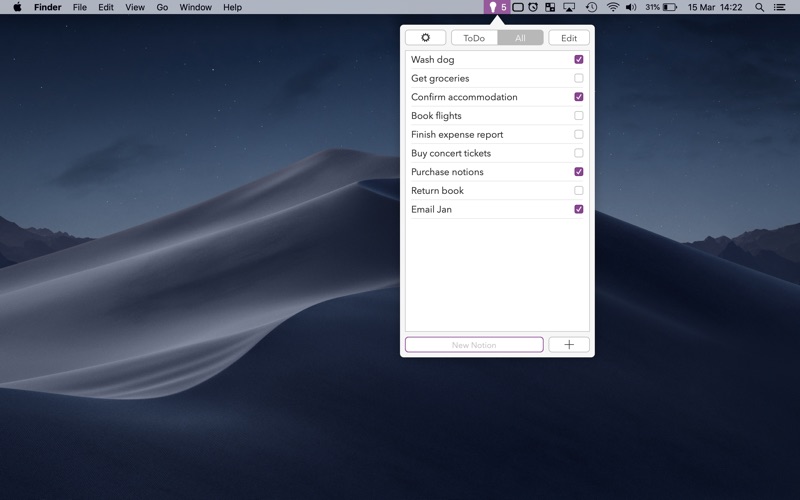Tick the Book flights checkbox
The image size is (800, 500).
pos(579,116)
